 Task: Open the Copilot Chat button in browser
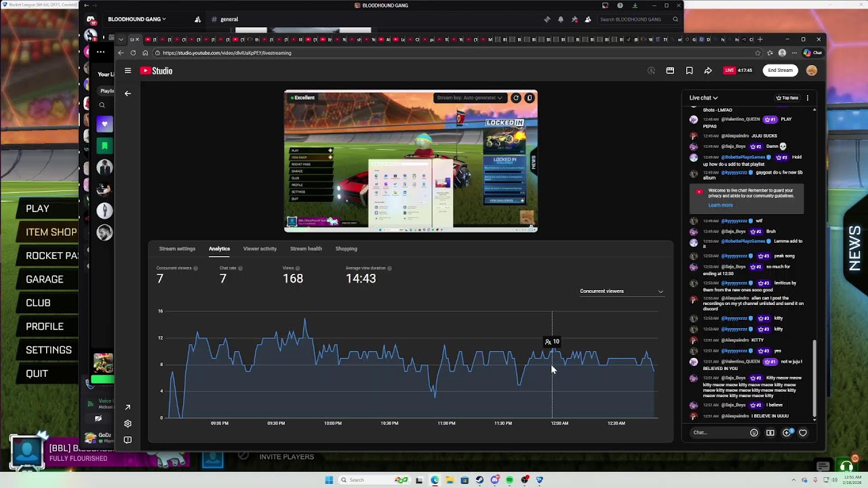coord(812,53)
